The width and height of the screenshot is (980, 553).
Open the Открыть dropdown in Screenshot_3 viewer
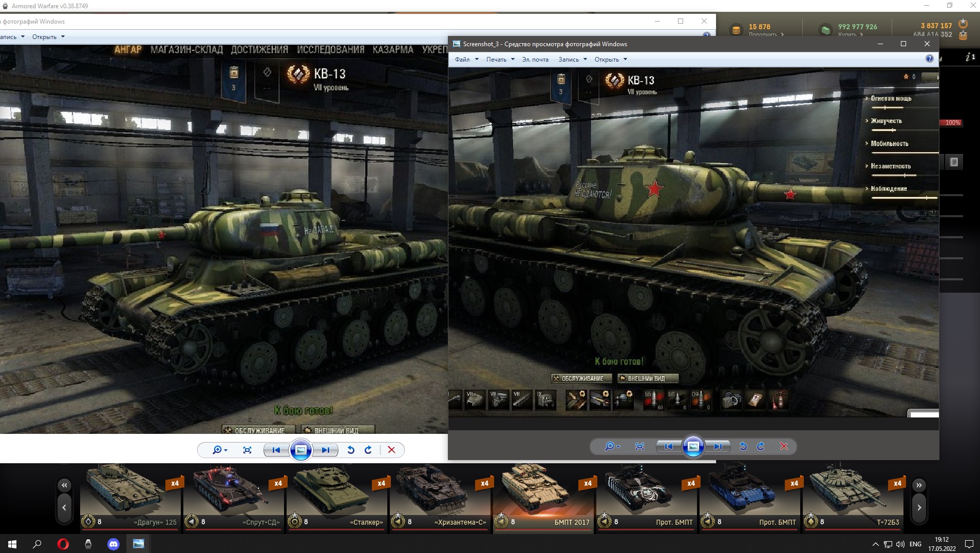coord(611,60)
